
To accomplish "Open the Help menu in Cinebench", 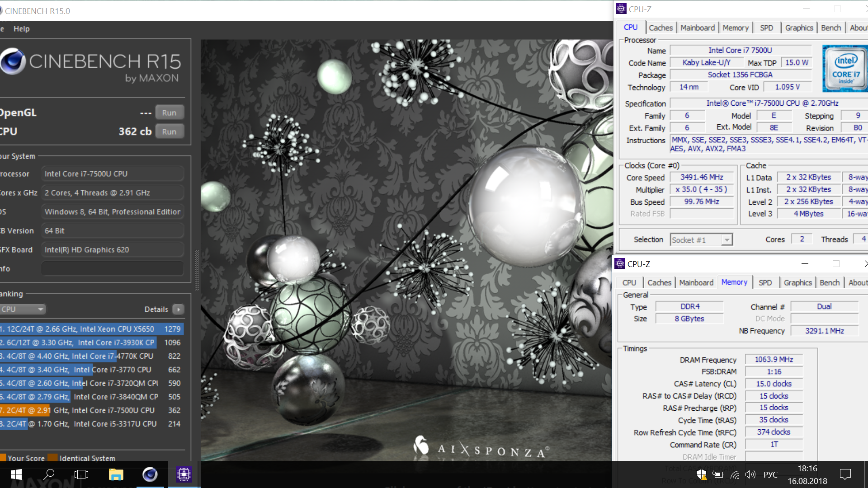I will tap(21, 28).
